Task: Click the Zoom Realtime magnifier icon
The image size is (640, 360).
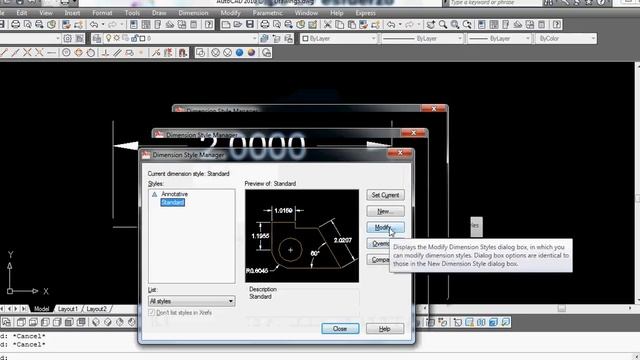Action: pyautogui.click(x=443, y=24)
